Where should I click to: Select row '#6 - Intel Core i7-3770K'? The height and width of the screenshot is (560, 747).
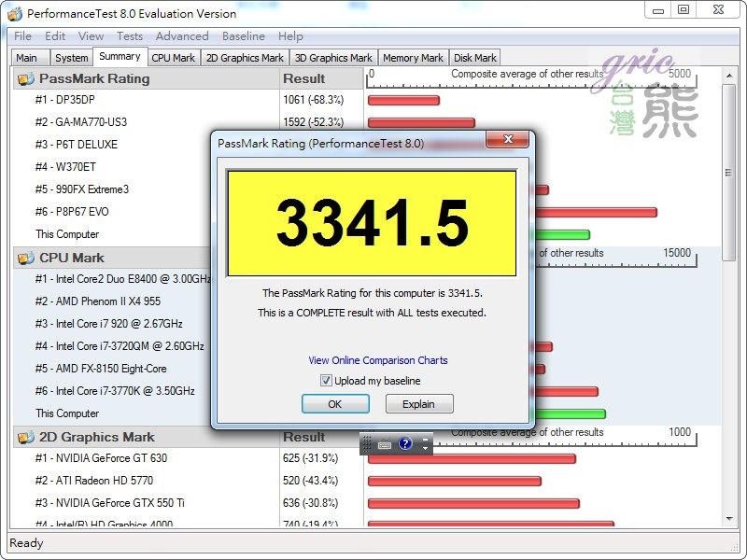click(115, 390)
